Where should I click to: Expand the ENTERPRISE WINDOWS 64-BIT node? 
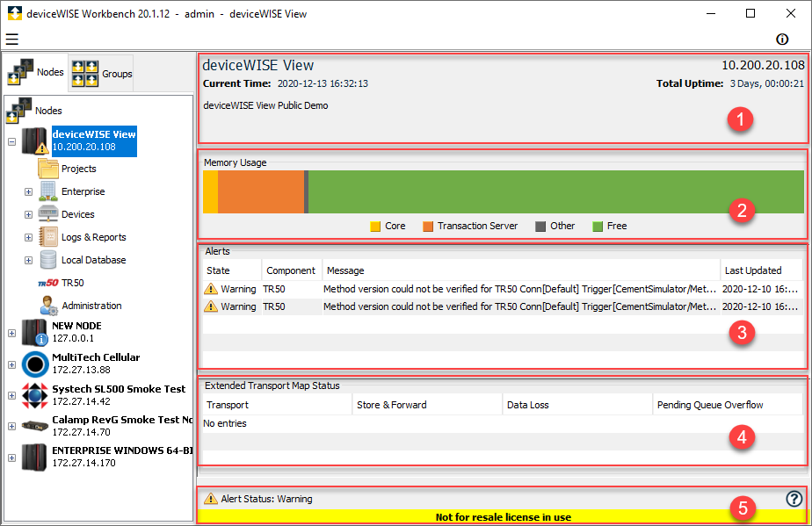click(12, 458)
